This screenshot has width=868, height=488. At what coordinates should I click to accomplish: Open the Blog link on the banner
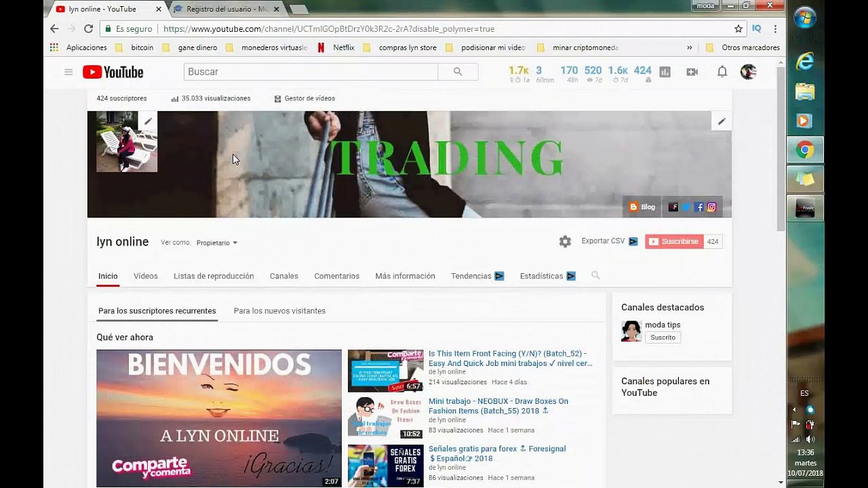coord(642,207)
